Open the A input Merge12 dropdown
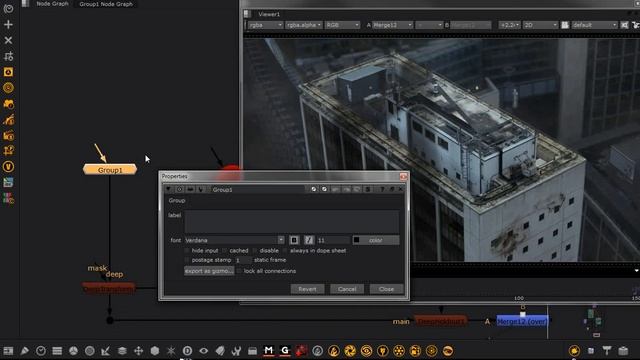Screen dimensions: 640x360 [x=392, y=25]
